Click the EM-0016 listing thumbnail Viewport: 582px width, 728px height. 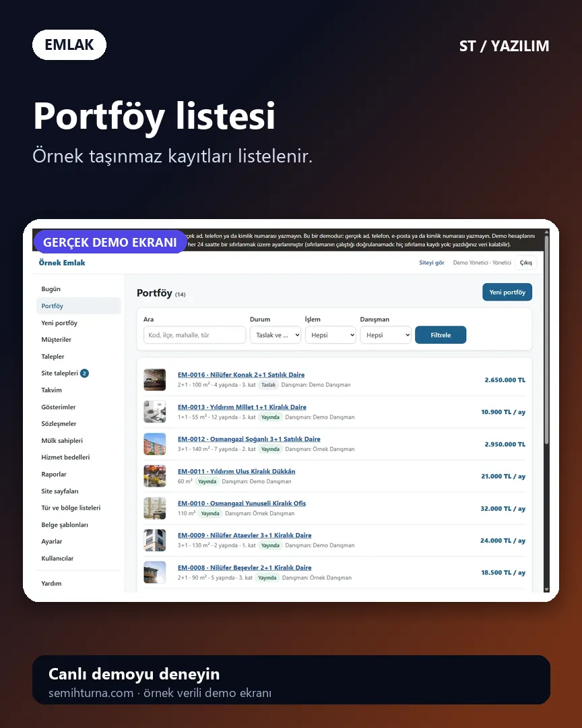(154, 380)
